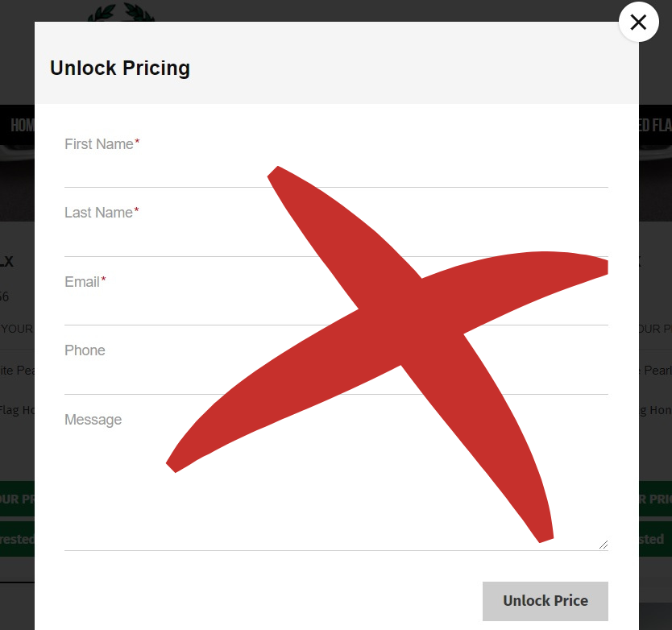
Task: Close the Unlock Pricing dialog with X icon
Action: [639, 22]
